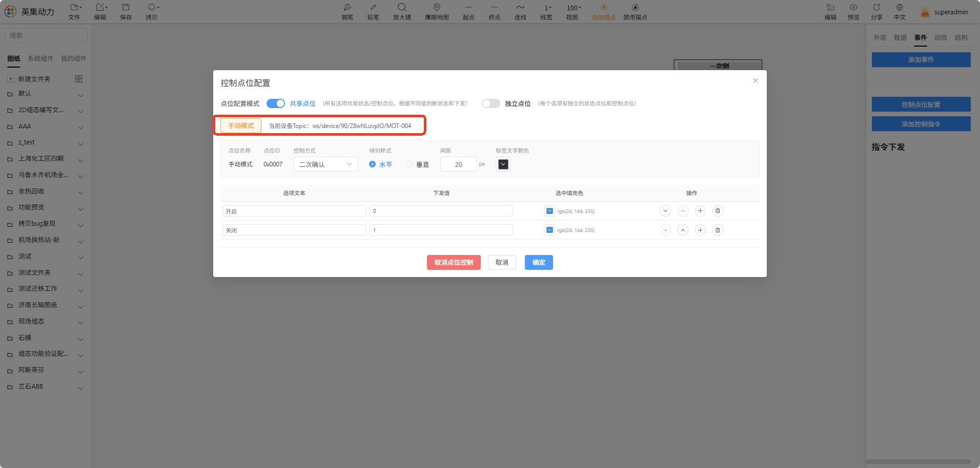Click the 中文 language globe icon
980x468 pixels.
900,12
